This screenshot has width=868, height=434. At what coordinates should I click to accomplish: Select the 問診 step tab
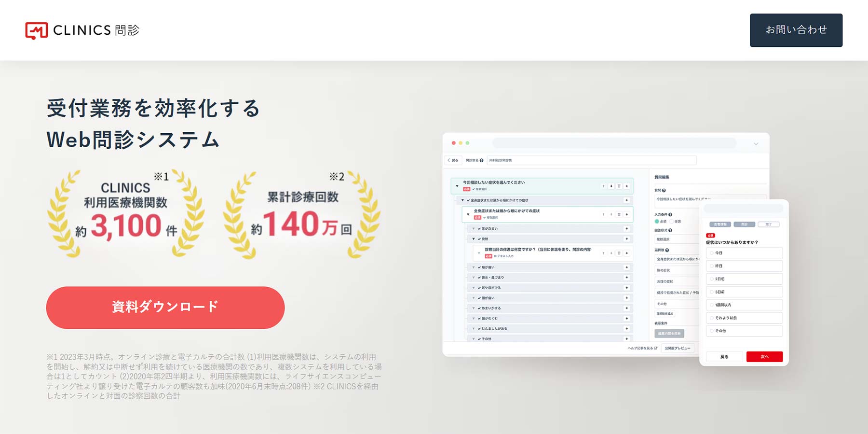click(745, 224)
